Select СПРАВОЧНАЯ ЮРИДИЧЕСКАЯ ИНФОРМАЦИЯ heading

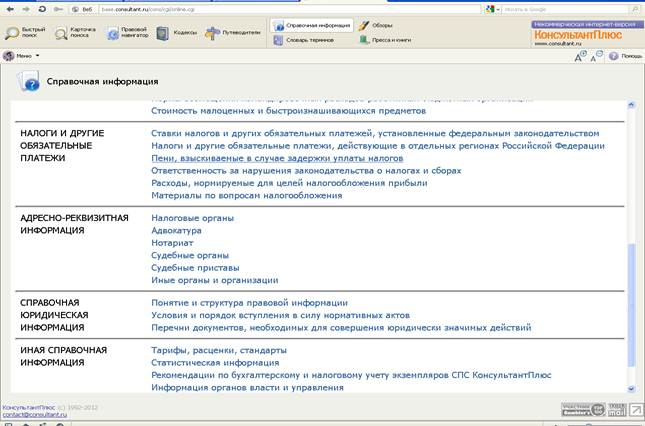pyautogui.click(x=54, y=315)
